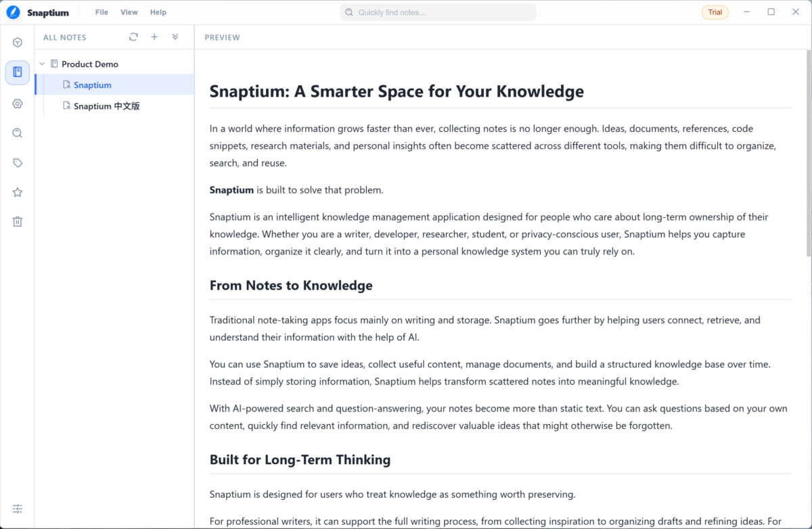The image size is (812, 529).
Task: Click the magnifier icon in search box
Action: point(349,12)
